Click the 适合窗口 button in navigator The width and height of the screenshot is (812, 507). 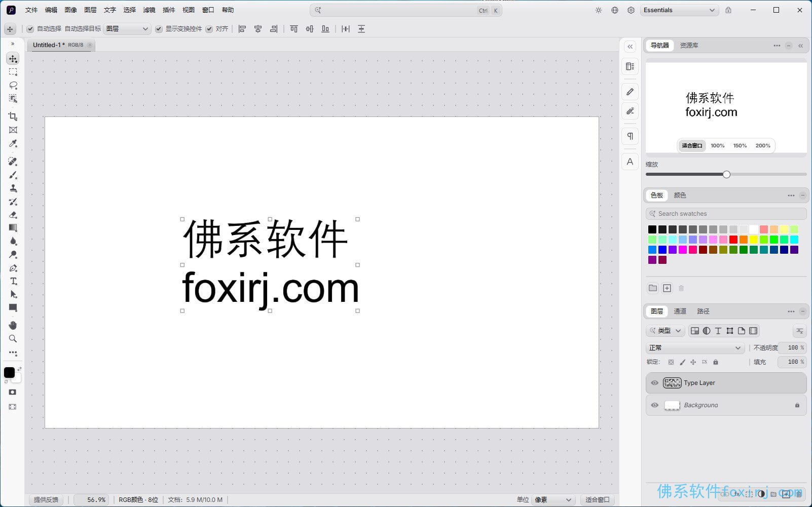point(692,146)
